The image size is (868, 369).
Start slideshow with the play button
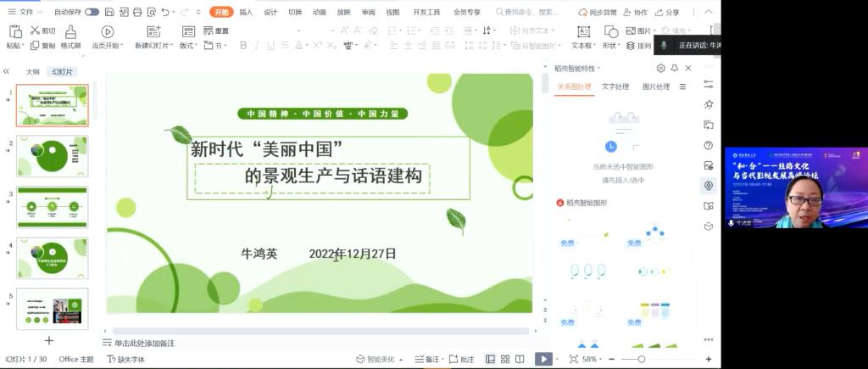point(542,360)
